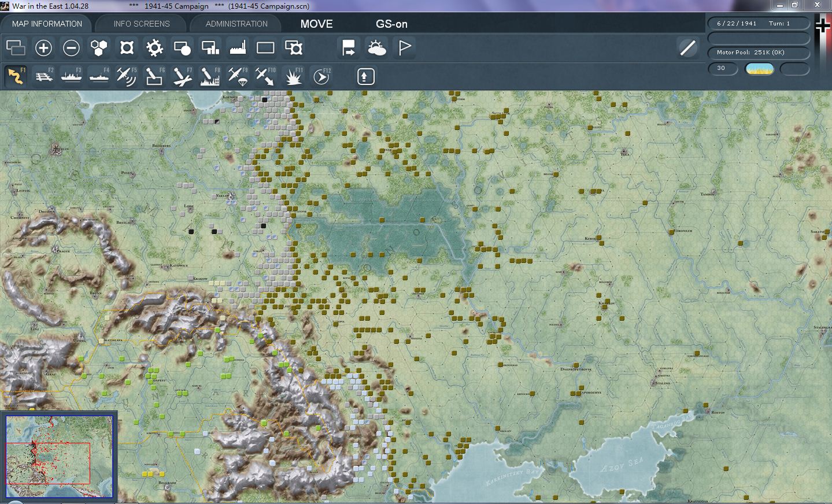Click the Motor Pool status field
The width and height of the screenshot is (832, 504).
coord(759,53)
